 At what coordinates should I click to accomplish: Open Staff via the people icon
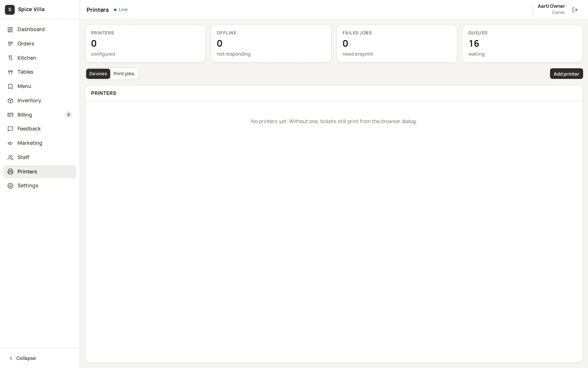pyautogui.click(x=10, y=158)
